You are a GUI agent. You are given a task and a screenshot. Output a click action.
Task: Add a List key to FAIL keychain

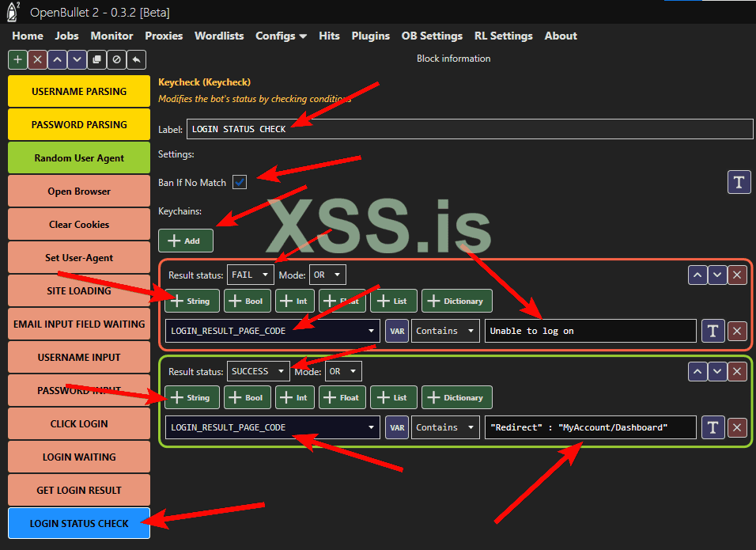point(393,301)
